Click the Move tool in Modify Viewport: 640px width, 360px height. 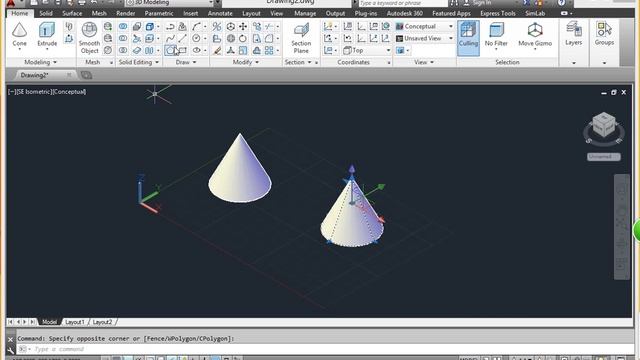(243, 27)
